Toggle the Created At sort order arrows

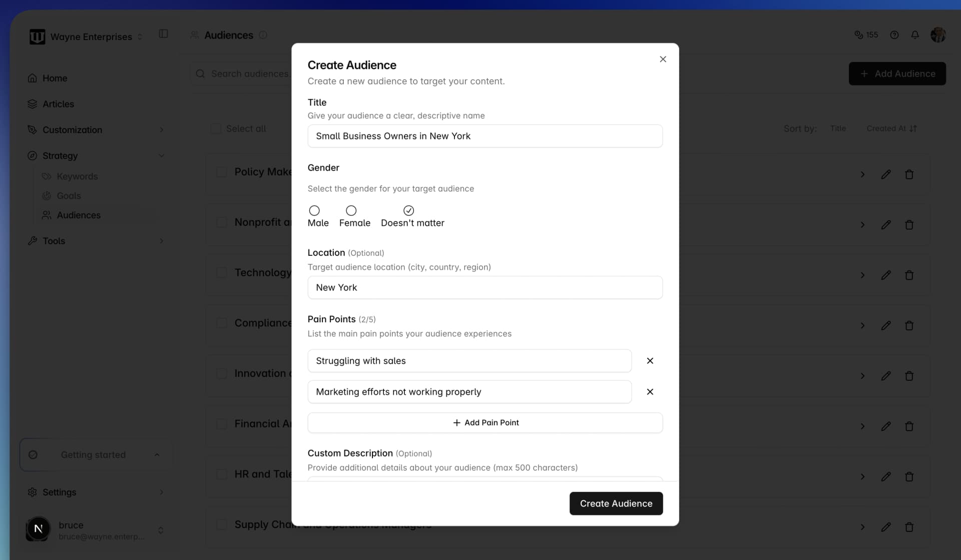[913, 128]
